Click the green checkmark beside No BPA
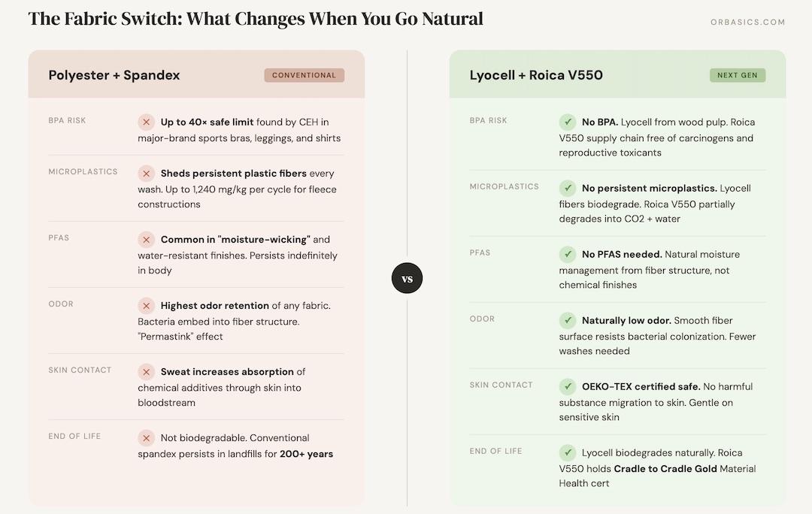812x514 pixels. pyautogui.click(x=568, y=122)
